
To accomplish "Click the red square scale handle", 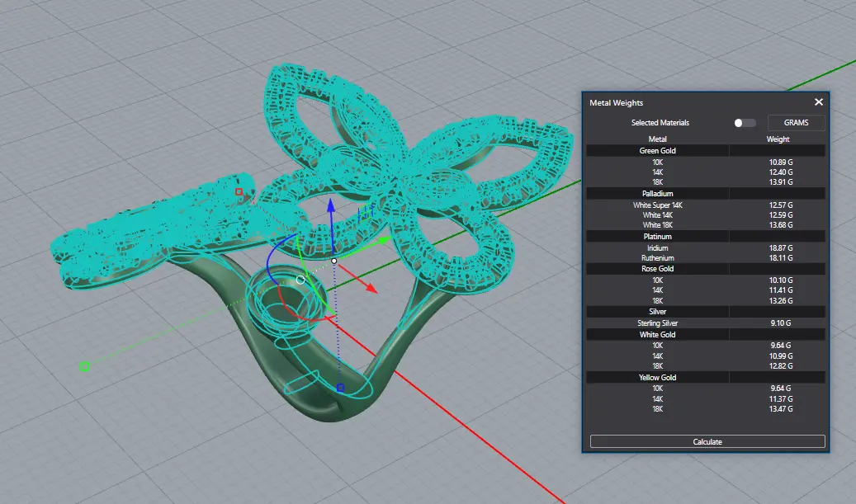I will (x=239, y=192).
